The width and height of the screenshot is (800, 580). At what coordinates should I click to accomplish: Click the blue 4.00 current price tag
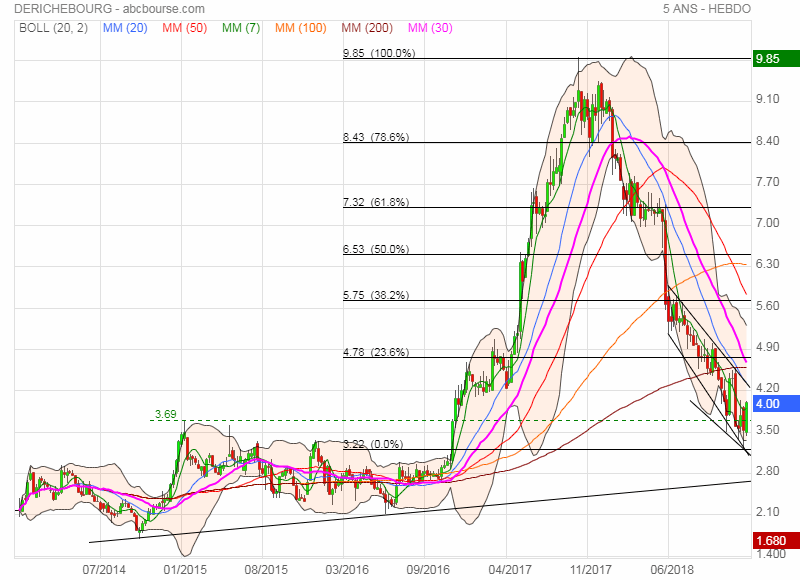[x=776, y=404]
